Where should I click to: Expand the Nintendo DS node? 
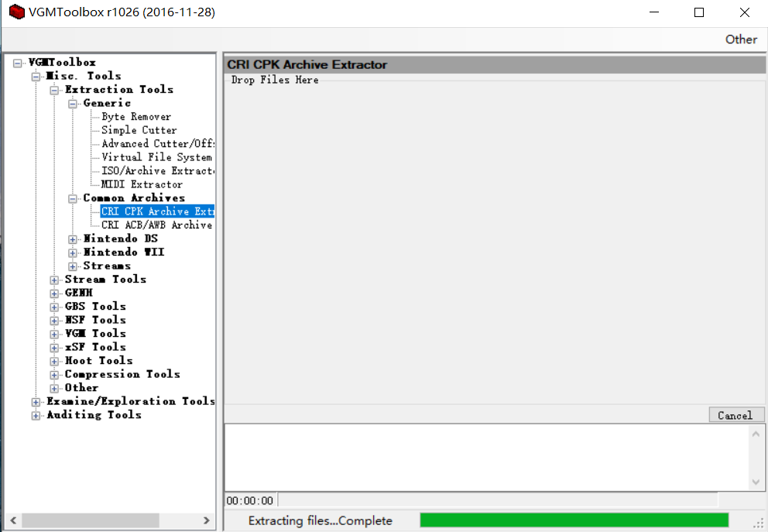[73, 239]
